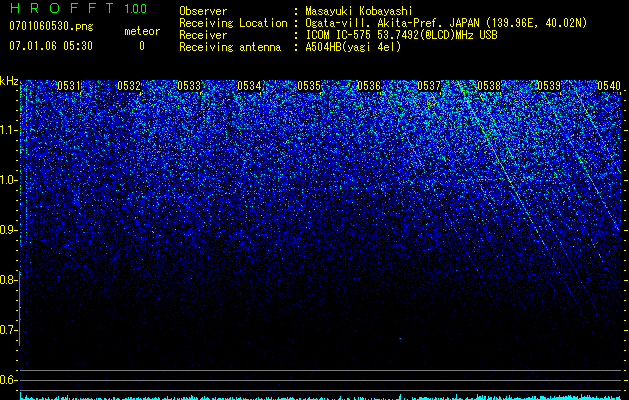The height and width of the screenshot is (400, 629).
Task: Click the cyan signal level graph at bottom
Action: coord(321,397)
